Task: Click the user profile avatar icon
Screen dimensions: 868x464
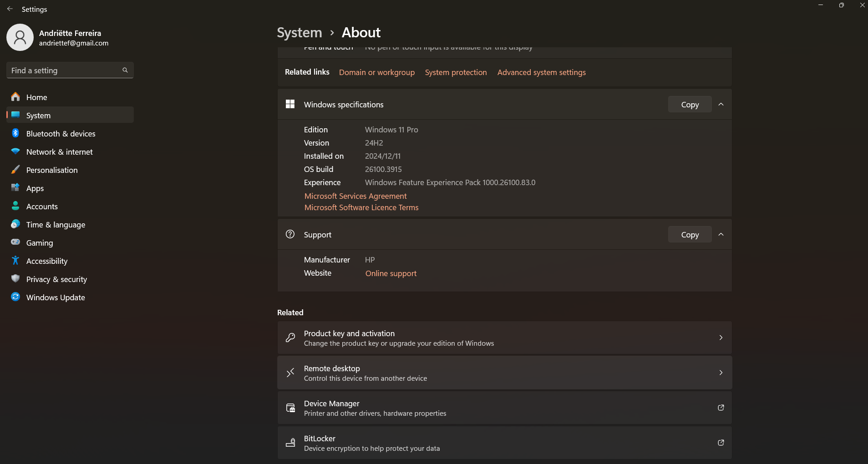Action: [20, 37]
